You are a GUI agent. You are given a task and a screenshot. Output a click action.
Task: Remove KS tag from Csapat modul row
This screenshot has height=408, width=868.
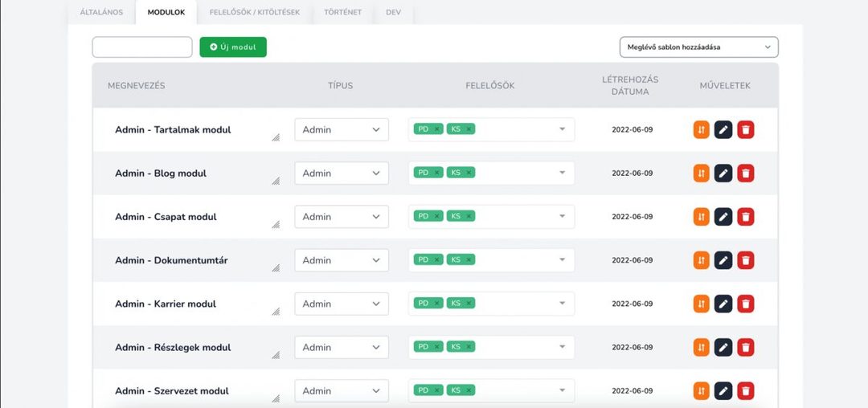(x=469, y=216)
